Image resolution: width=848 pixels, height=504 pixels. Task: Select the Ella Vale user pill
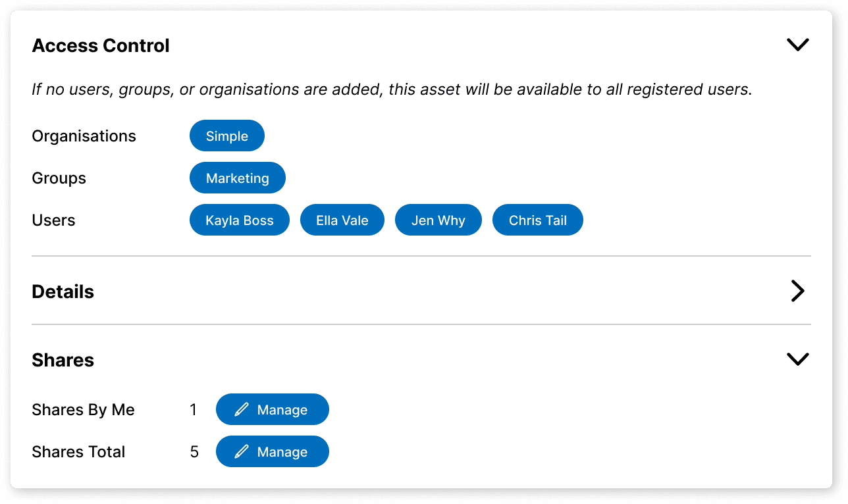(342, 220)
